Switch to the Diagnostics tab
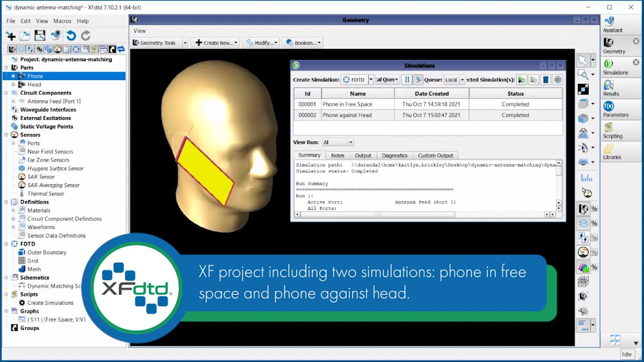Screen dimensions: 644x362 [x=395, y=155]
